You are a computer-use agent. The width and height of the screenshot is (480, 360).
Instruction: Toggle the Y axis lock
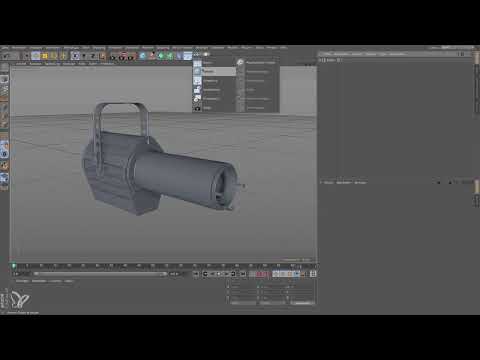point(84,56)
